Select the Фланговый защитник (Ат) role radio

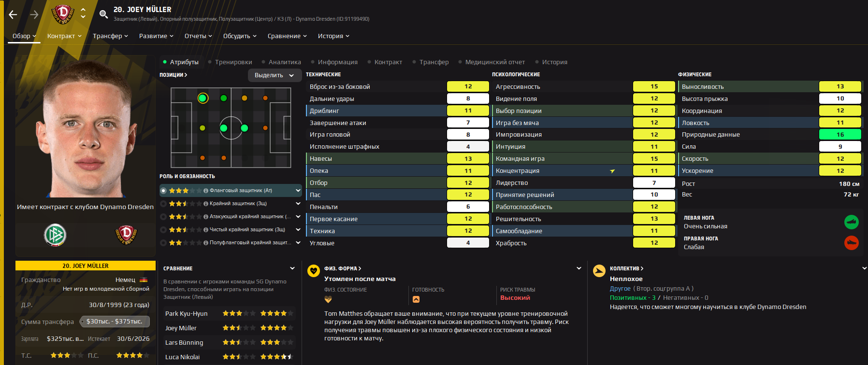tap(164, 191)
